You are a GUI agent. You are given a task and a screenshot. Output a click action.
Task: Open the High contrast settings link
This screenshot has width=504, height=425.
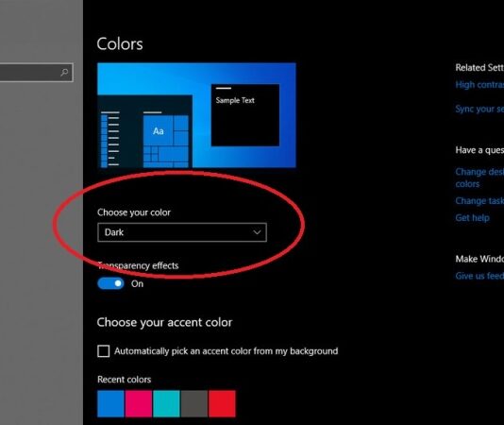pyautogui.click(x=479, y=85)
